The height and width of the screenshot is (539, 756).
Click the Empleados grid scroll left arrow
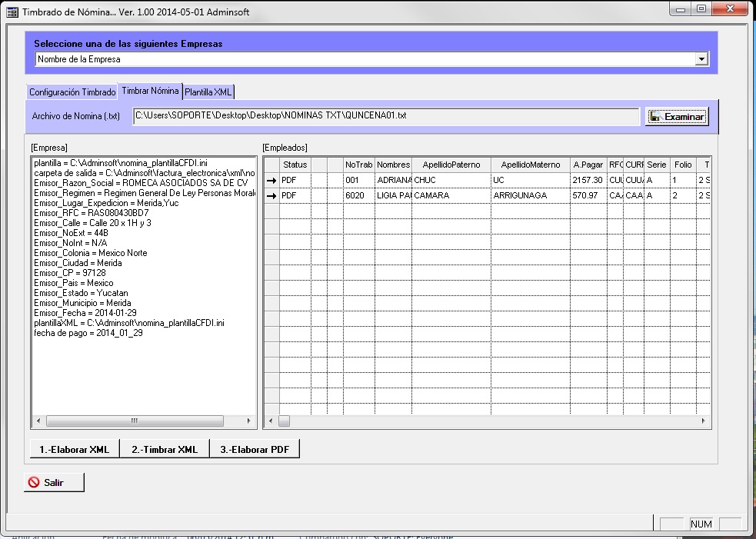(x=271, y=421)
